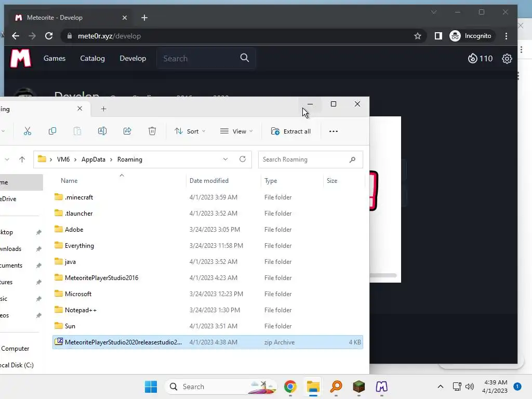Image resolution: width=532 pixels, height=399 pixels.
Task: Select the .minecraft folder
Action: click(x=208, y=197)
